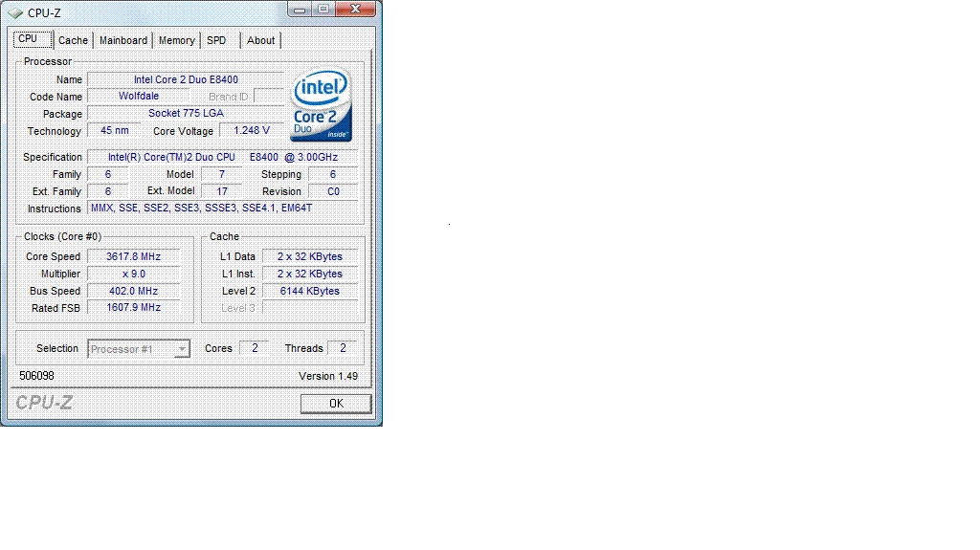Screen dimensions: 980x550
Task: Click the Bus Speed value 402.0 MHz
Action: [x=134, y=291]
